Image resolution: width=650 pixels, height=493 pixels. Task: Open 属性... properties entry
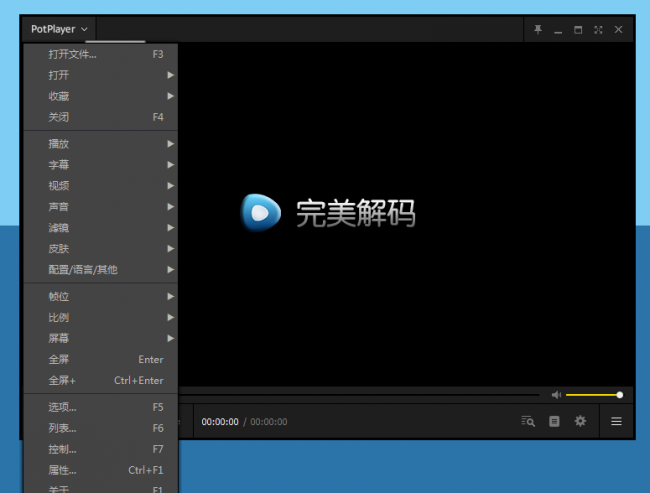pos(101,470)
